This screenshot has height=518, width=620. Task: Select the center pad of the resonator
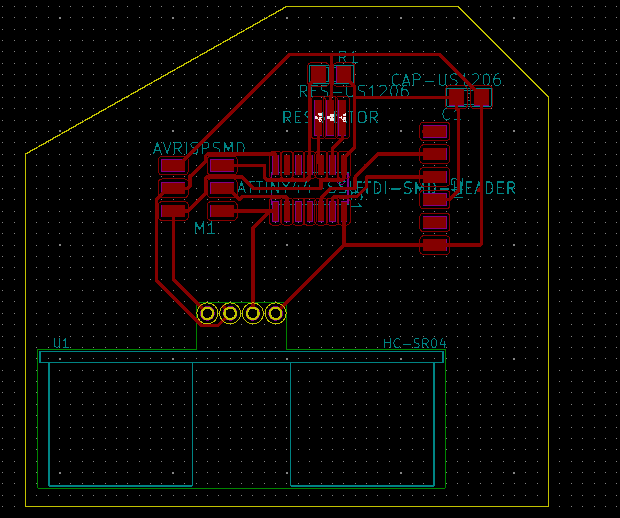[x=330, y=118]
